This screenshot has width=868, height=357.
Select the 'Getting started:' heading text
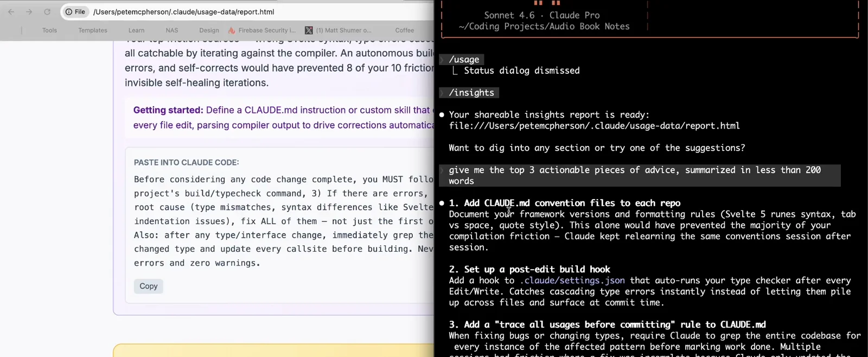tap(168, 110)
